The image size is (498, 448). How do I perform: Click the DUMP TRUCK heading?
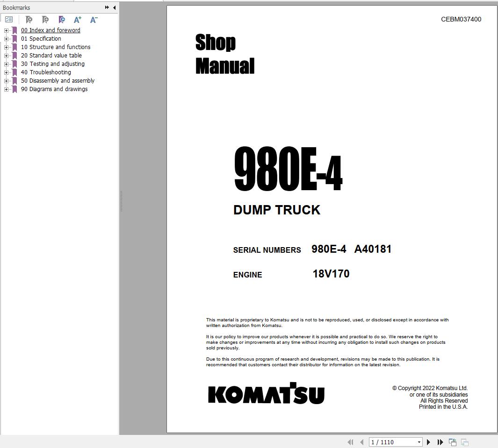pos(277,210)
